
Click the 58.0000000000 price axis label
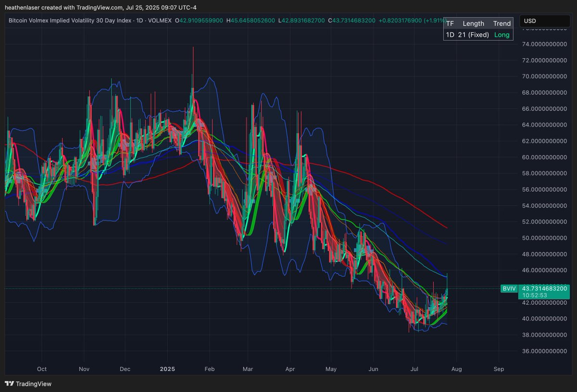(x=545, y=173)
